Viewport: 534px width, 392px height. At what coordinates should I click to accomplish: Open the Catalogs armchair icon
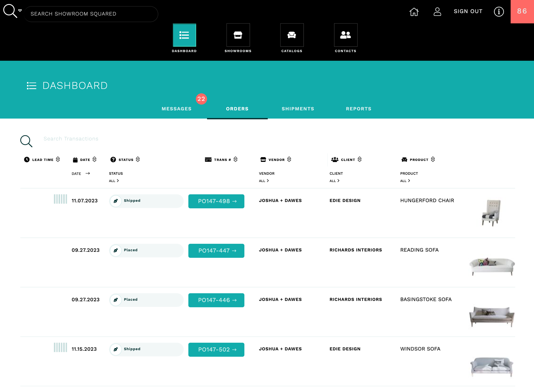[292, 35]
